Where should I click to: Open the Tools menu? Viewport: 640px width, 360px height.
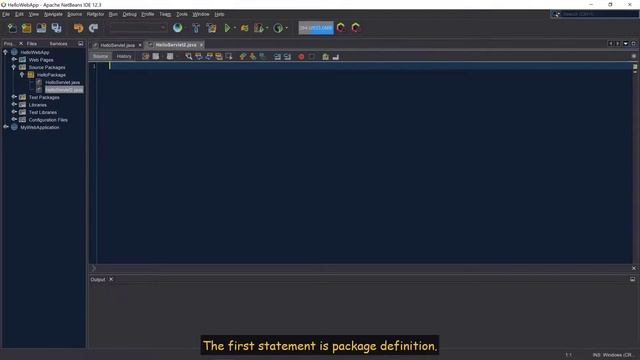[x=182, y=14]
